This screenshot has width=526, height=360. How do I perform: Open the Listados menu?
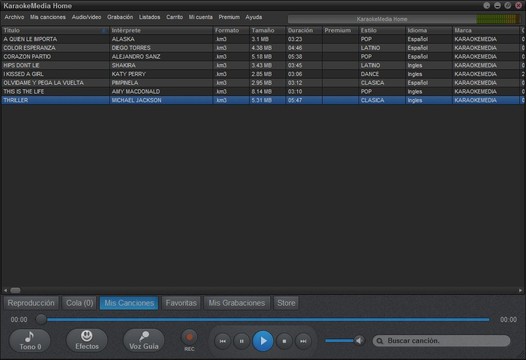coord(150,17)
